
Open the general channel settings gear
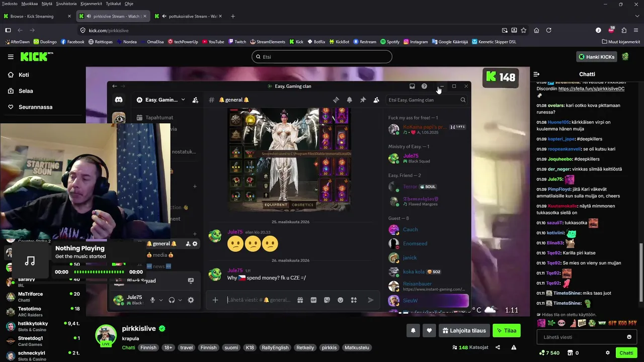[x=195, y=244]
